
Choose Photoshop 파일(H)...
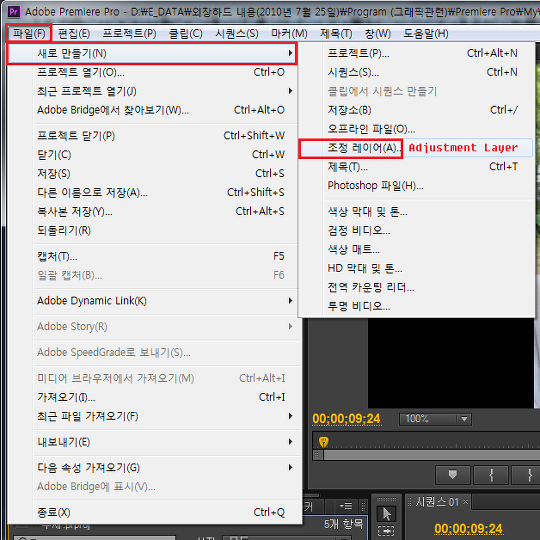click(x=416, y=186)
